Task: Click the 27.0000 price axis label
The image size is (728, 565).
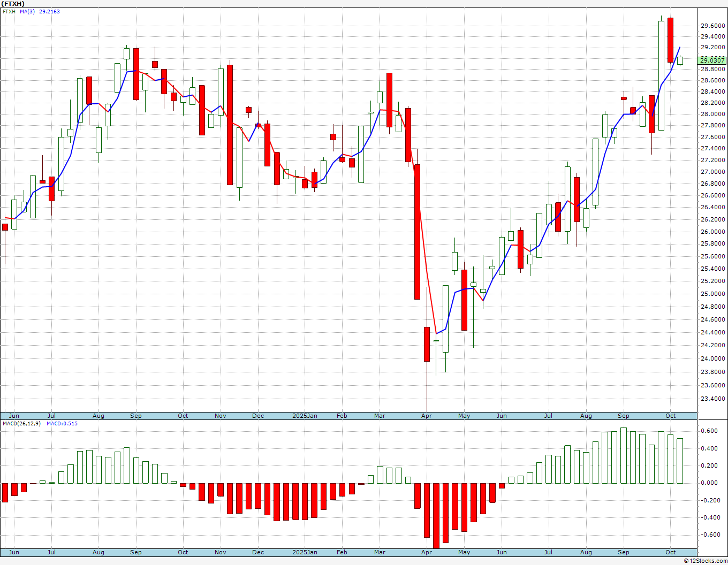Action: pos(712,172)
